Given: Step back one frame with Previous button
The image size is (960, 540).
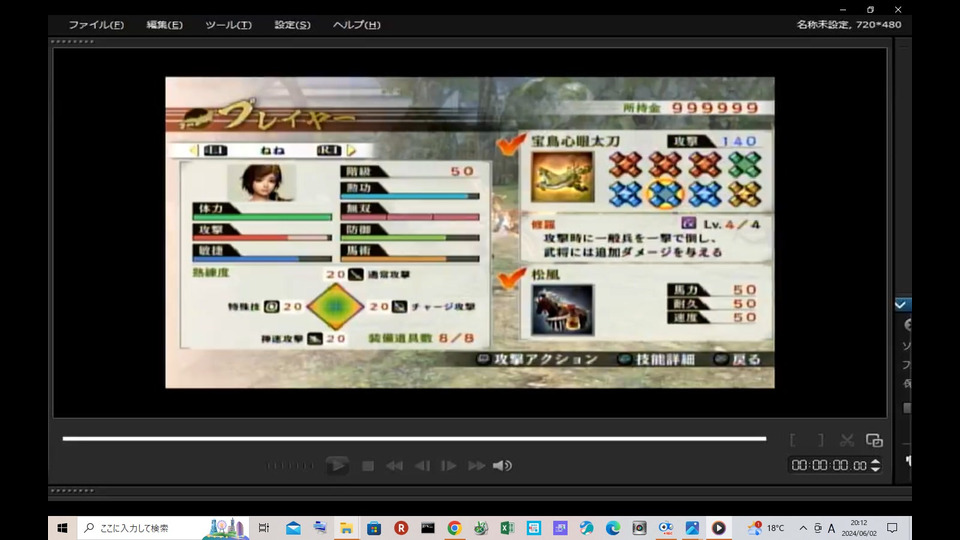Looking at the screenshot, I should click(x=422, y=466).
